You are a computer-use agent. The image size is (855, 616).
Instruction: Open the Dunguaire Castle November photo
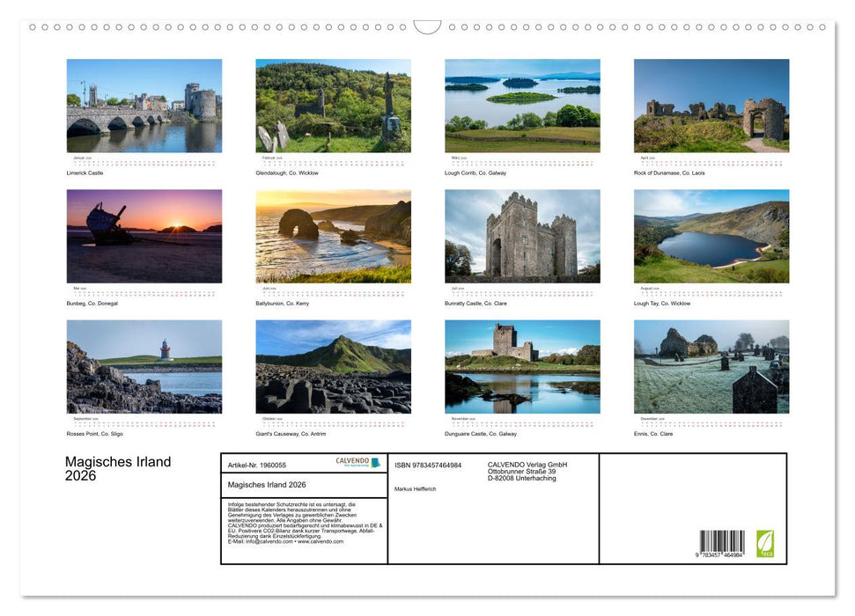coord(521,365)
